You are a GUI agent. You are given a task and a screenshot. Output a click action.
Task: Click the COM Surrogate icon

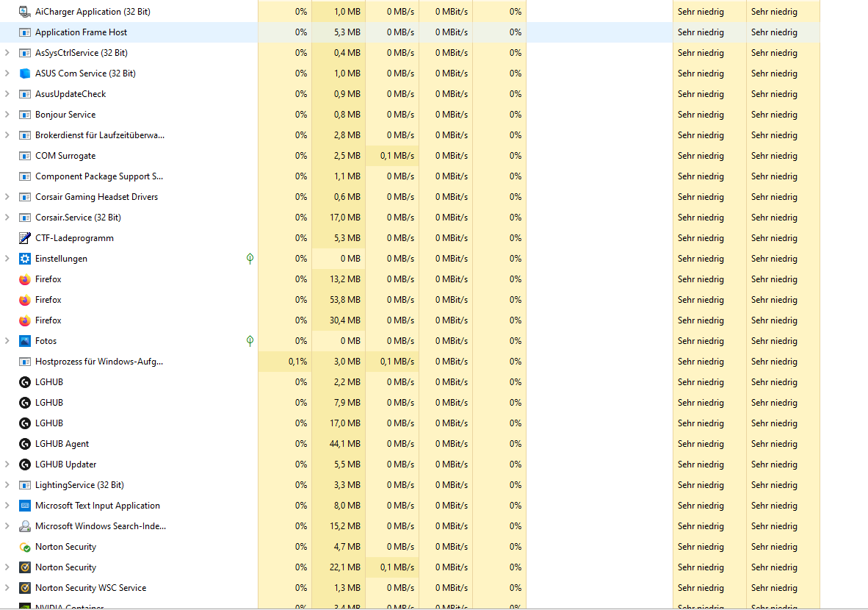24,156
